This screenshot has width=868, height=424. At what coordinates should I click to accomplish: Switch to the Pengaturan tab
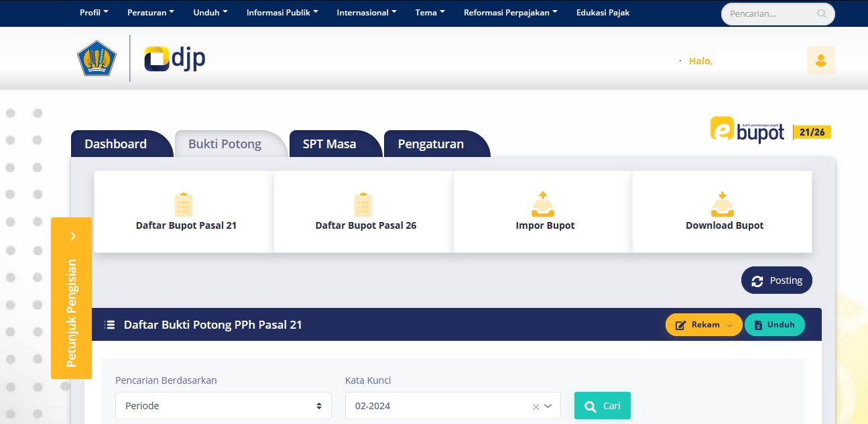(430, 144)
